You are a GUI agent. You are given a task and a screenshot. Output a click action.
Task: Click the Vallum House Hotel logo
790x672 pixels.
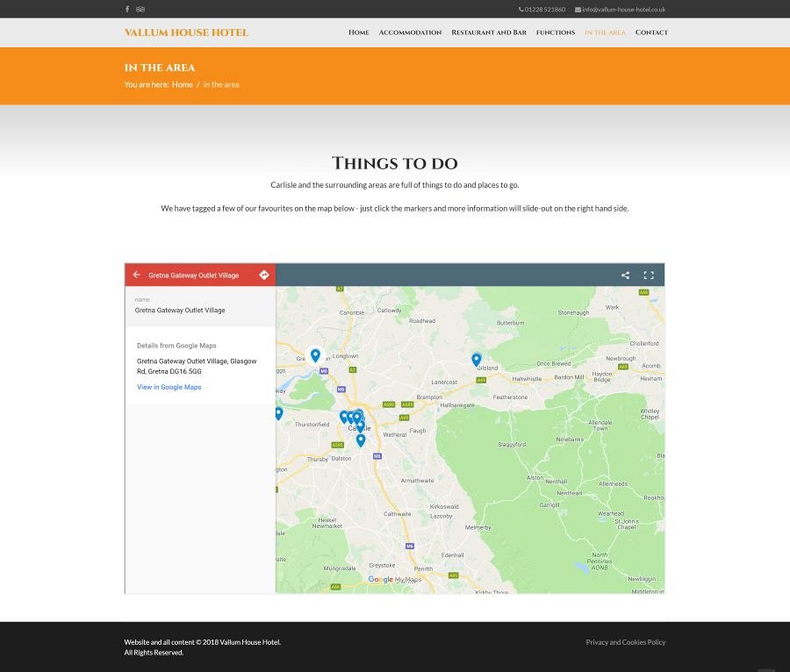pos(186,32)
